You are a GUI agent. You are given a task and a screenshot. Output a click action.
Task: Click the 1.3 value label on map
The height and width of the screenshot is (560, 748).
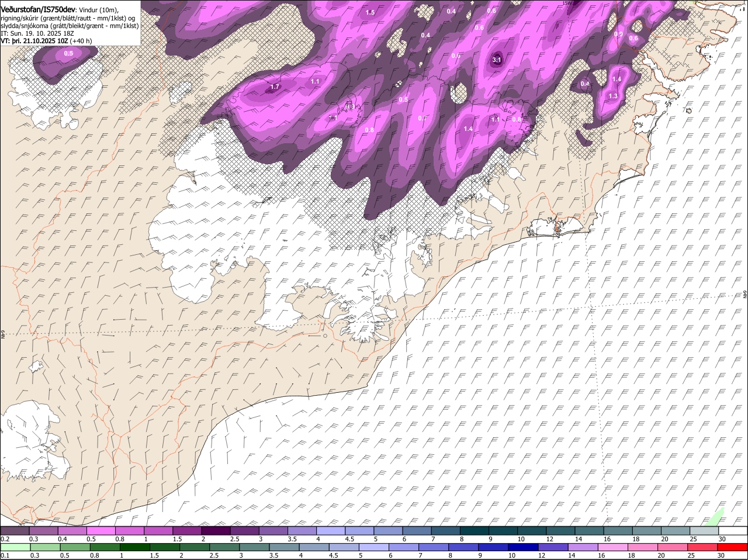[x=613, y=96]
